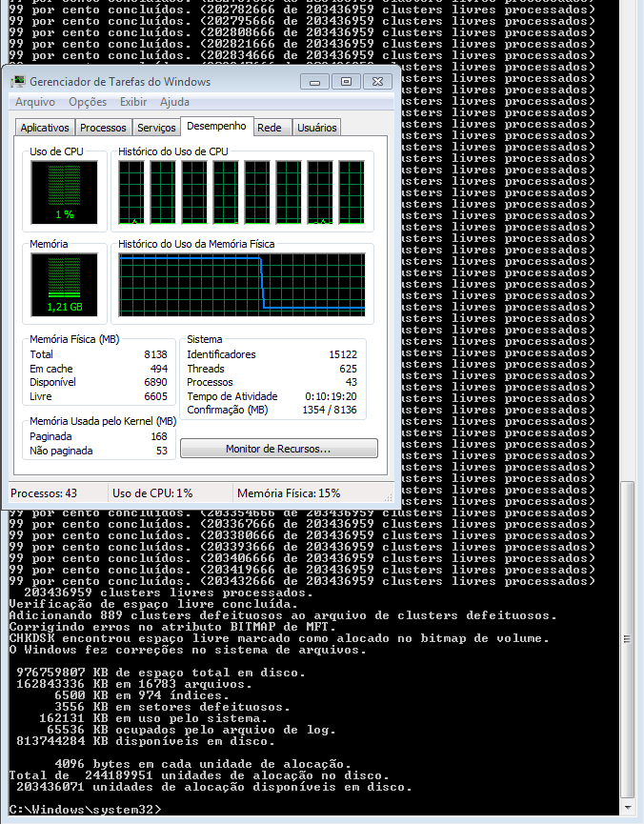
Task: Click the line 'Verificação de espaço livre concluída.'
Action: pyautogui.click(x=153, y=604)
